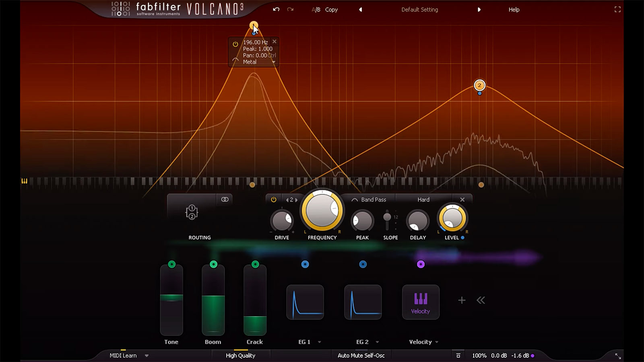Click the Velocity keyboard source icon

420,302
